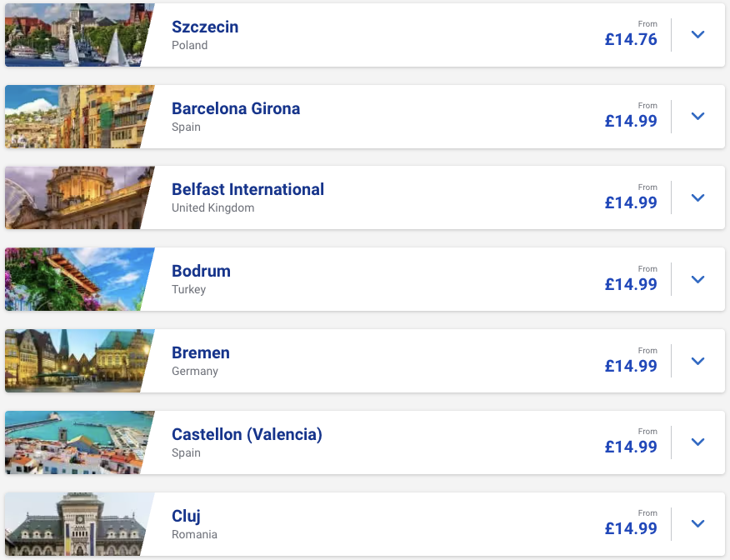Select the Castellon (Valencia) destination title
The width and height of the screenshot is (730, 560).
tap(247, 434)
